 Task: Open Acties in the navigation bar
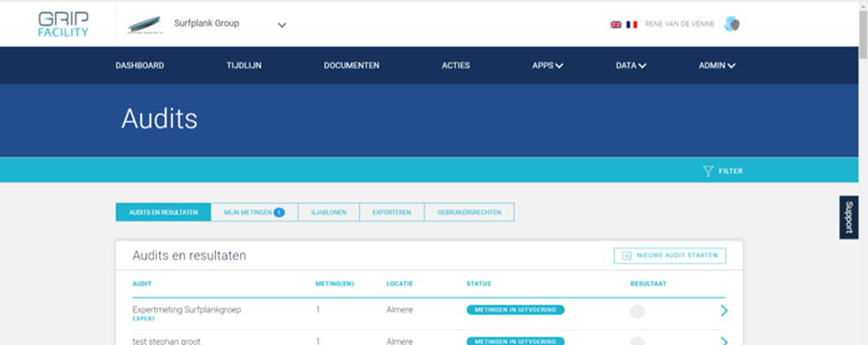456,65
